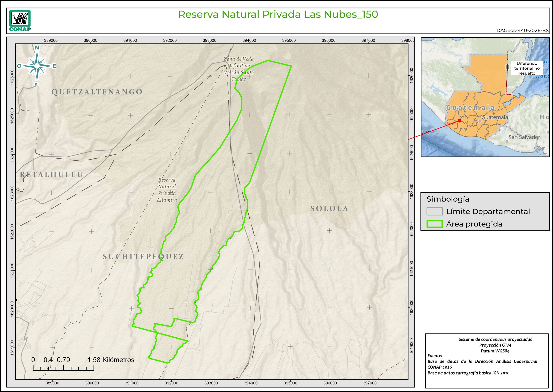Click the Simbología legend heading
The height and width of the screenshot is (392, 553).
pos(448,199)
